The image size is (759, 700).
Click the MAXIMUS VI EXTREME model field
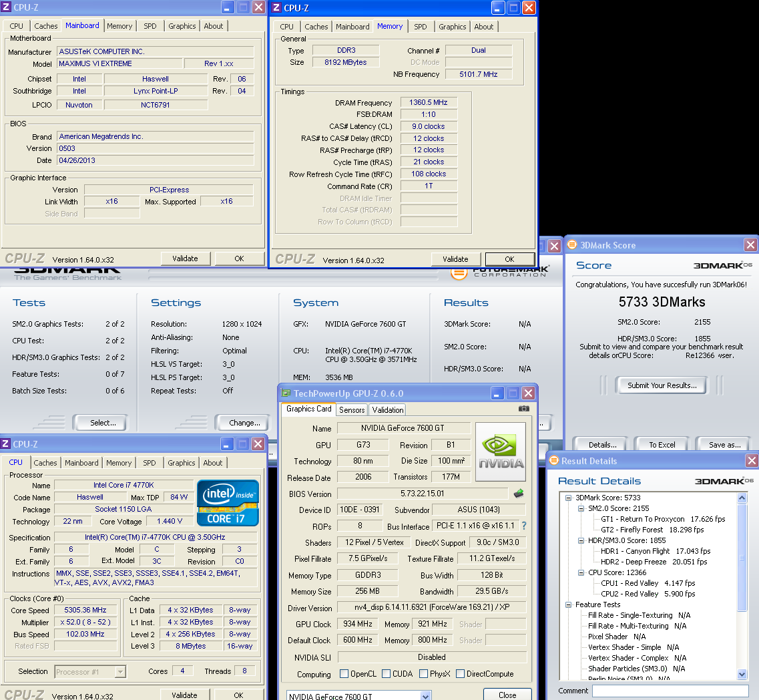coord(119,63)
